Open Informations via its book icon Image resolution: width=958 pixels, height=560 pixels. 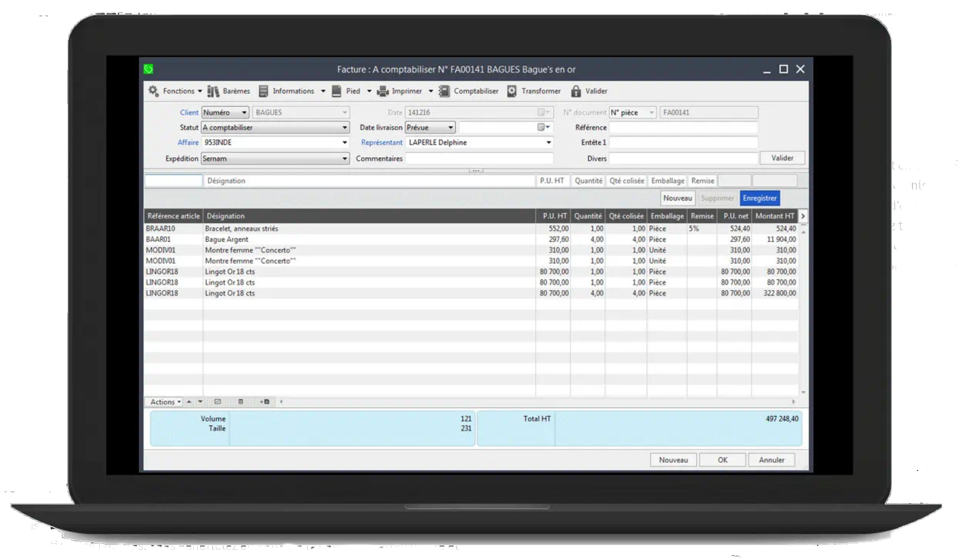click(264, 90)
